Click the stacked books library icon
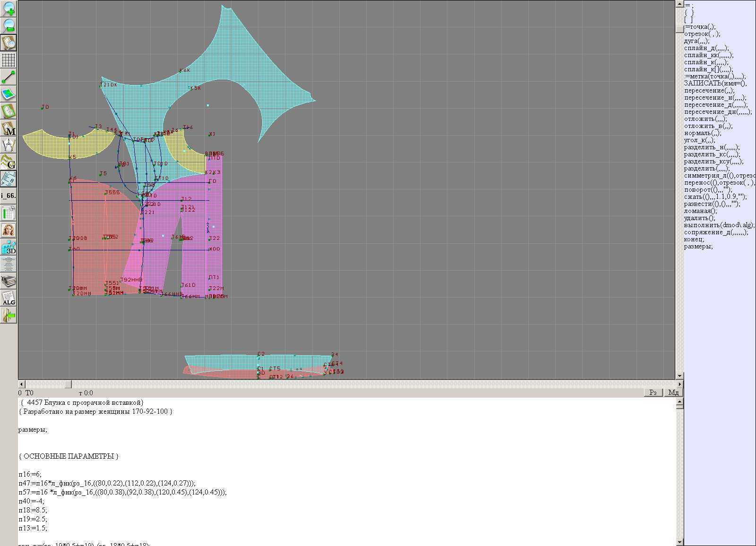 9,282
